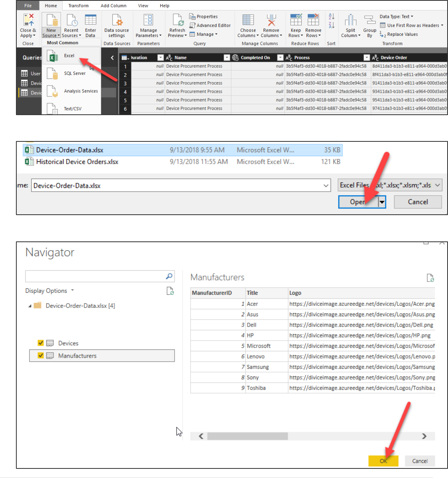Choose Analysis Services source
Screen dimensions: 448x478
click(72, 91)
